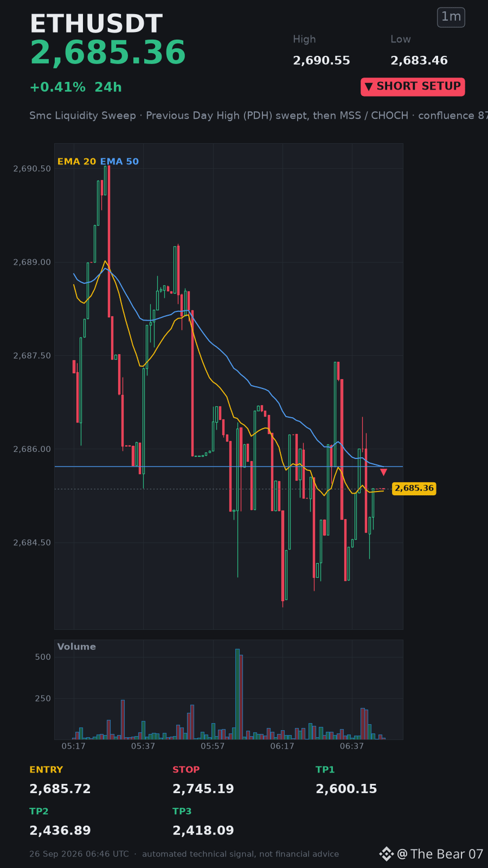The height and width of the screenshot is (868, 488).
Task: Click the large 2,685.36 price header
Action: [108, 53]
